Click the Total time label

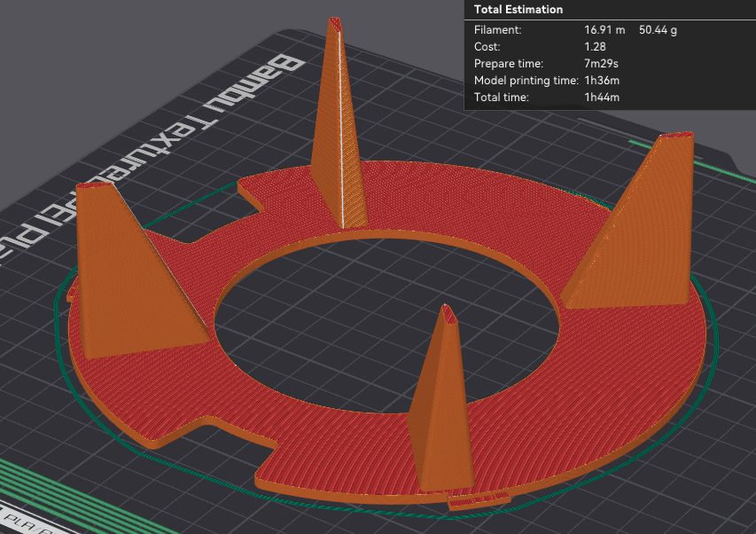pos(501,97)
